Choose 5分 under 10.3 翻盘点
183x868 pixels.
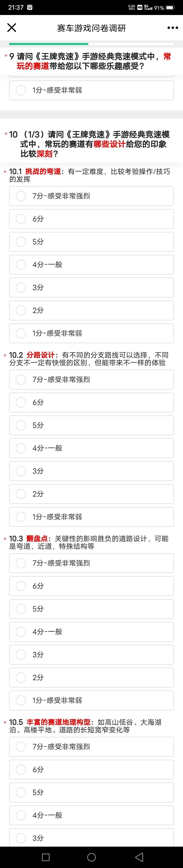coord(91,609)
